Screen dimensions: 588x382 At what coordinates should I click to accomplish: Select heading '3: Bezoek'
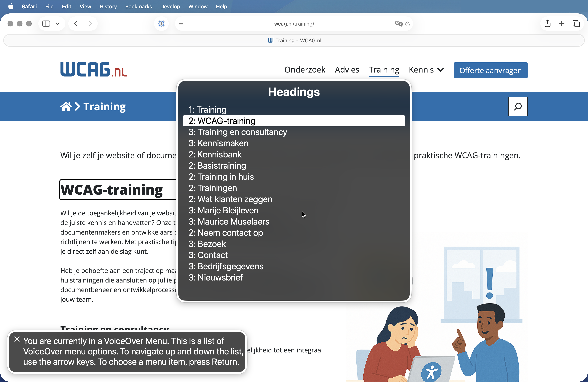click(x=294, y=244)
